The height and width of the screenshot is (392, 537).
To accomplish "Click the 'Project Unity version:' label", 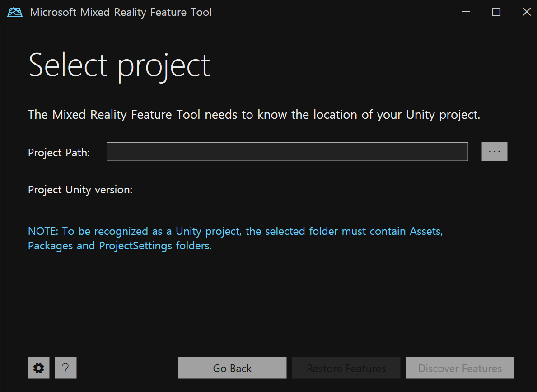I will (80, 190).
